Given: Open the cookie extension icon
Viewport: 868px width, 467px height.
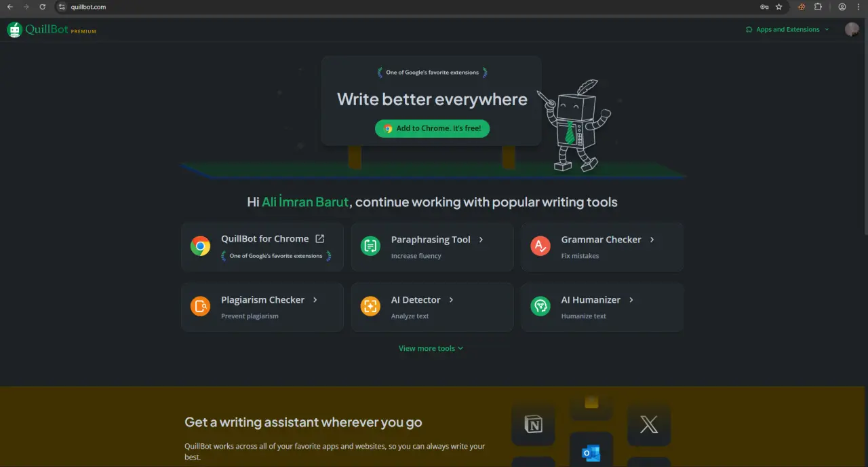Looking at the screenshot, I should tap(802, 7).
